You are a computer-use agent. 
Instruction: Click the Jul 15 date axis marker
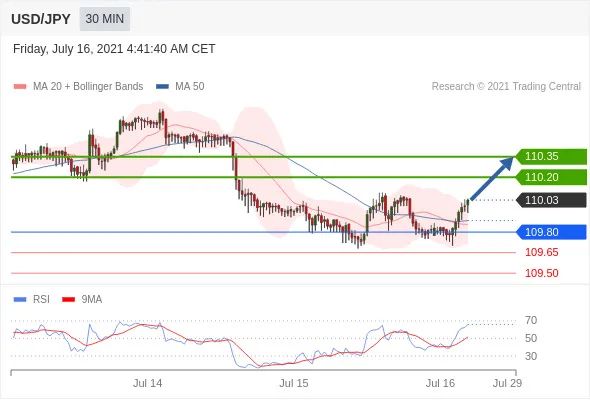(x=294, y=383)
